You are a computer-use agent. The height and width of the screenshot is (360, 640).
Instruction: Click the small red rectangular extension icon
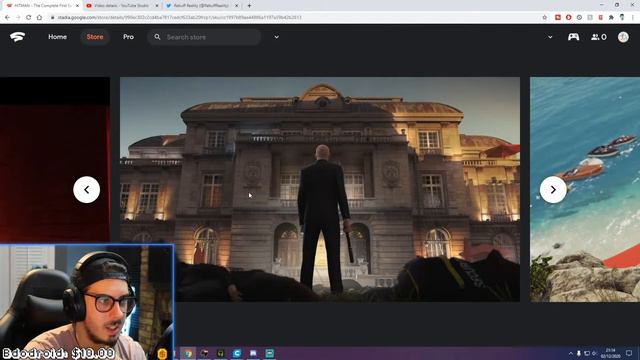(x=600, y=18)
